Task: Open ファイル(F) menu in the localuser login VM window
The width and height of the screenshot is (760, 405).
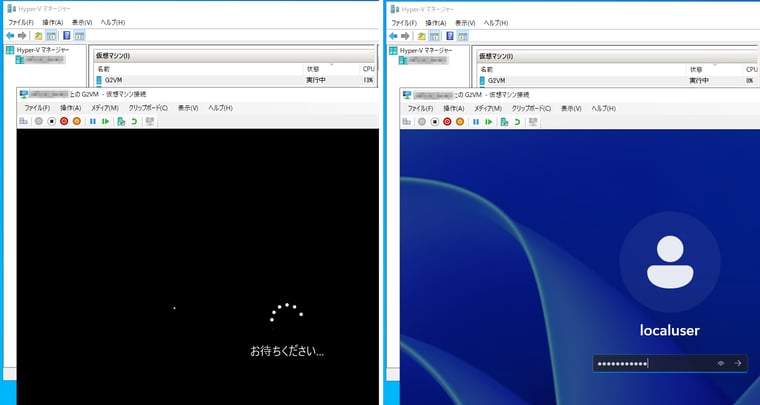Action: point(421,109)
